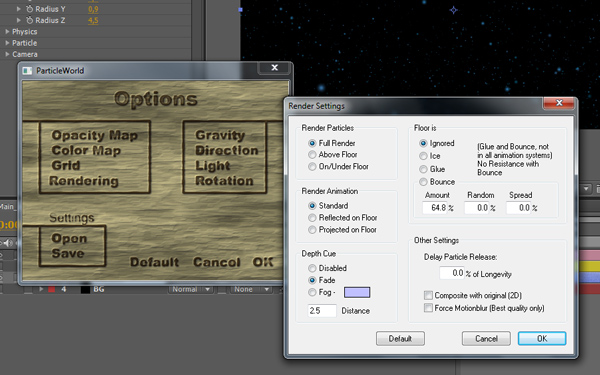Click the audio speaker icon in timeline
Screen dimensions: 600x375
coord(8,243)
